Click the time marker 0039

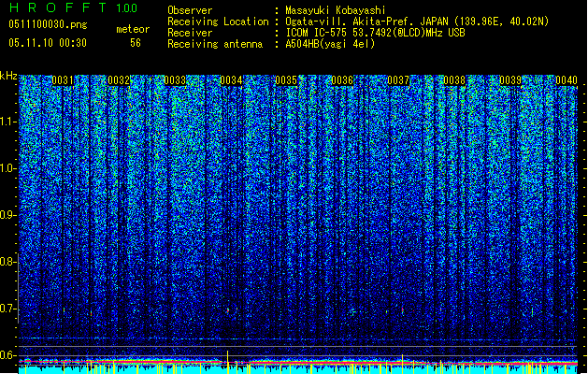click(510, 80)
